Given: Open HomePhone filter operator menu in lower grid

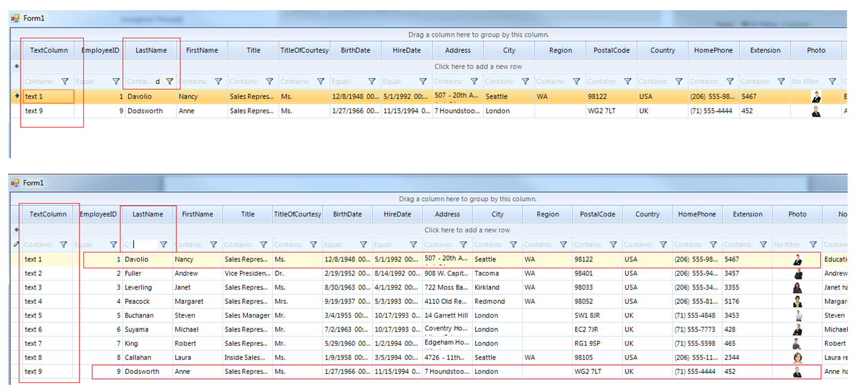Looking at the screenshot, I should [686, 245].
